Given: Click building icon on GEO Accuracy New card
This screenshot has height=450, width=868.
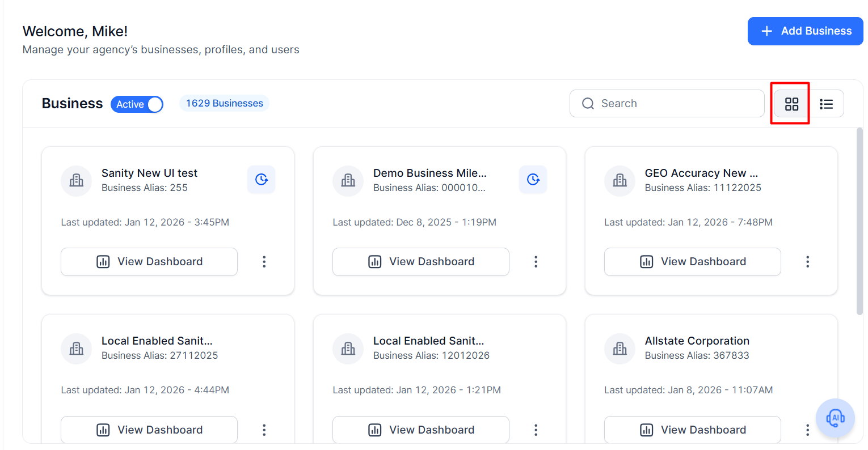Looking at the screenshot, I should pos(620,181).
